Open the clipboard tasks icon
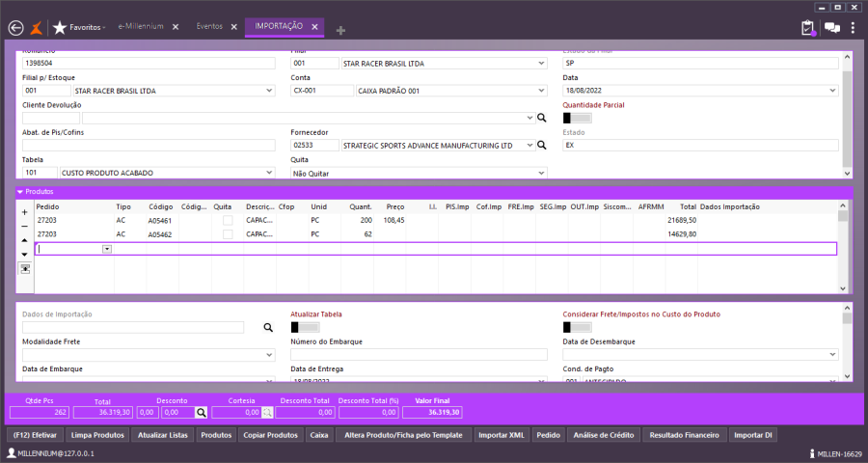The image size is (868, 463). pyautogui.click(x=808, y=28)
